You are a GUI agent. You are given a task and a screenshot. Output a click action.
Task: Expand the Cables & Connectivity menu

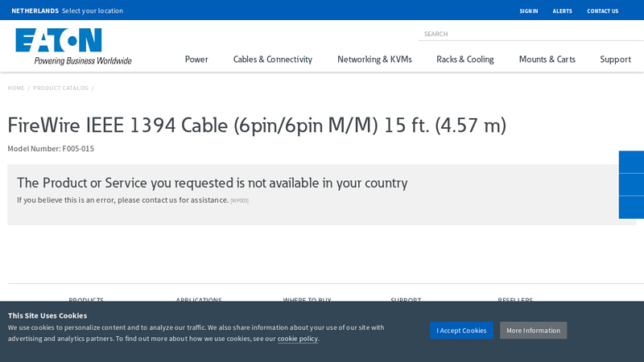click(273, 60)
